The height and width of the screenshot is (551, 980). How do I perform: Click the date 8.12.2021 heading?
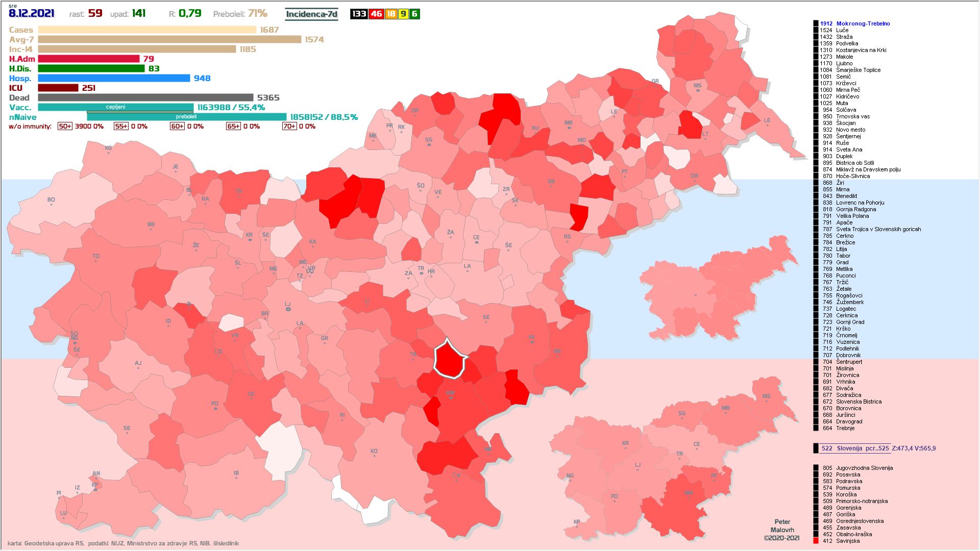coord(32,13)
